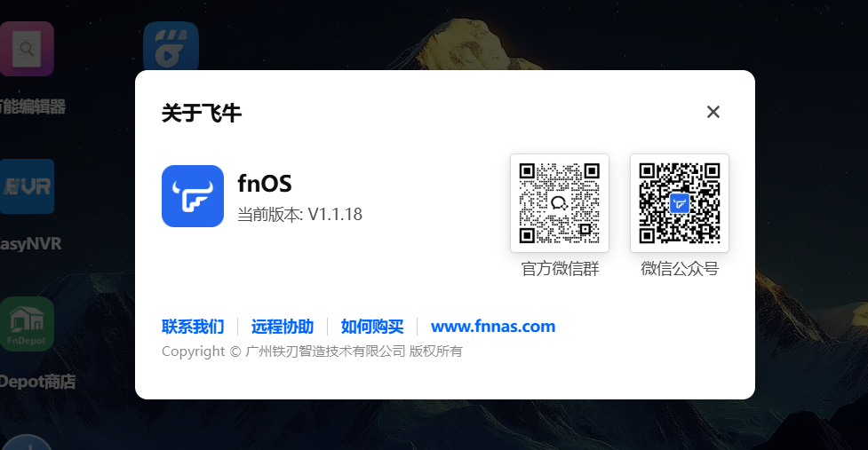Click the 微信公众号 caption label
The image size is (868, 450).
tap(680, 269)
